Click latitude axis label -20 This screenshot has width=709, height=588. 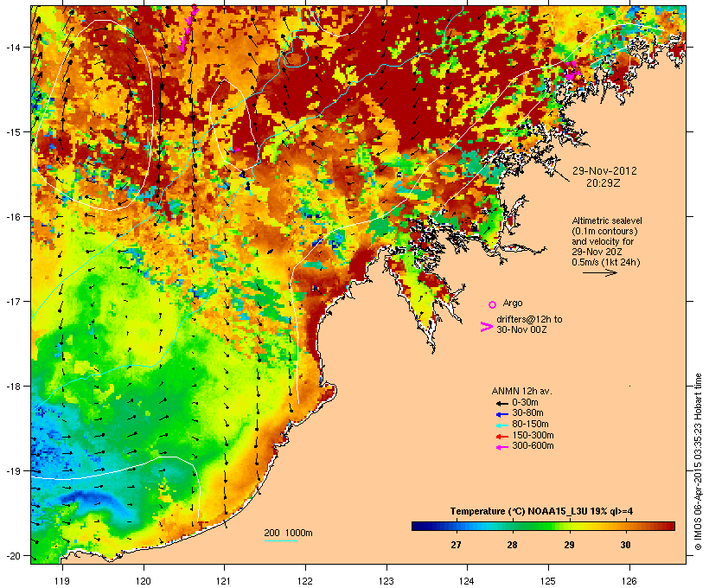13,555
